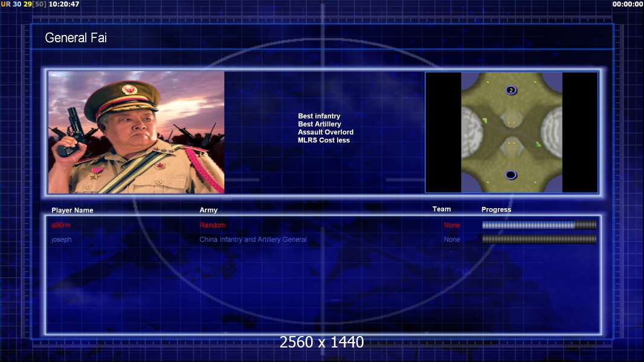Click a96rm's loading progress bar
The width and height of the screenshot is (644, 362).
tap(539, 224)
